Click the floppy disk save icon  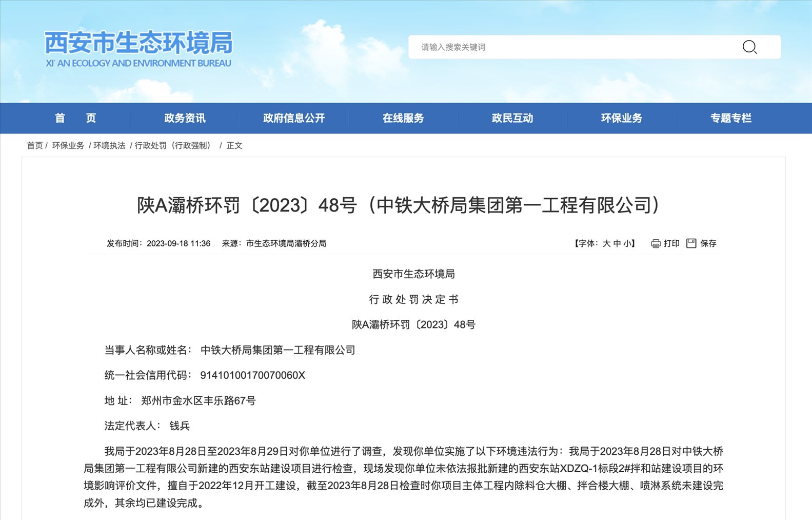coord(691,243)
